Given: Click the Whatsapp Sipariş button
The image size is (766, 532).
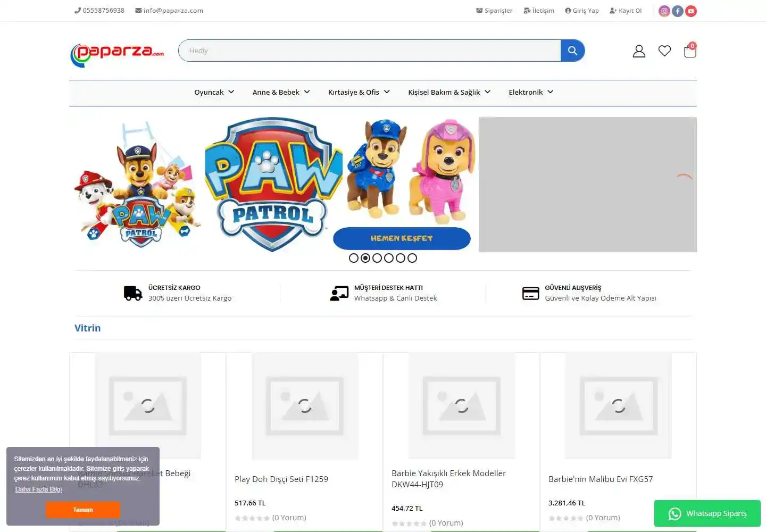Looking at the screenshot, I should point(707,513).
